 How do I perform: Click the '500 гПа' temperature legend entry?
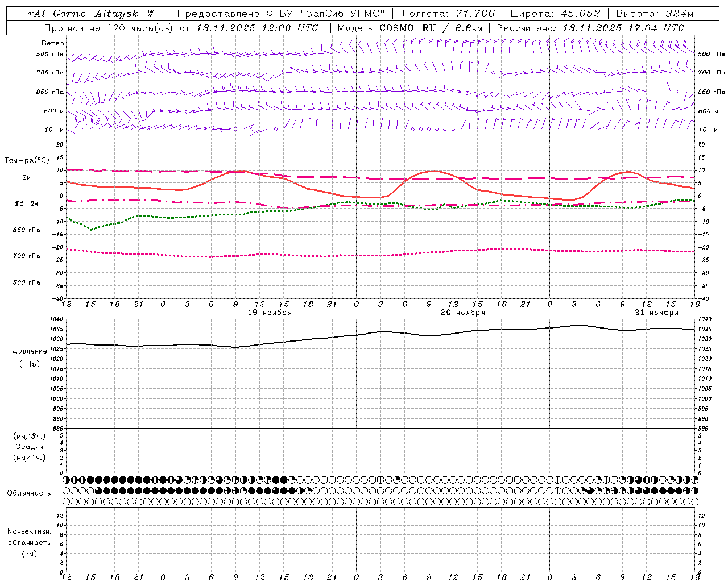pyautogui.click(x=26, y=282)
